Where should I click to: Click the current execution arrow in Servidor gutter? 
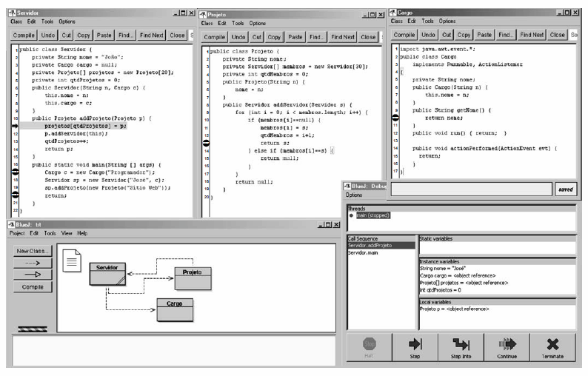coord(15,126)
